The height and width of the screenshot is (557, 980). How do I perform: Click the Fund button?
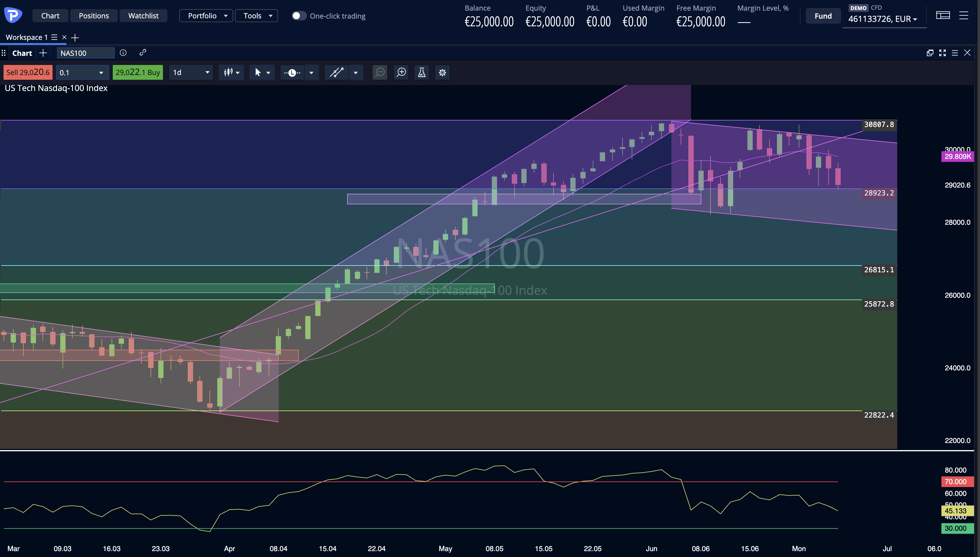(823, 16)
